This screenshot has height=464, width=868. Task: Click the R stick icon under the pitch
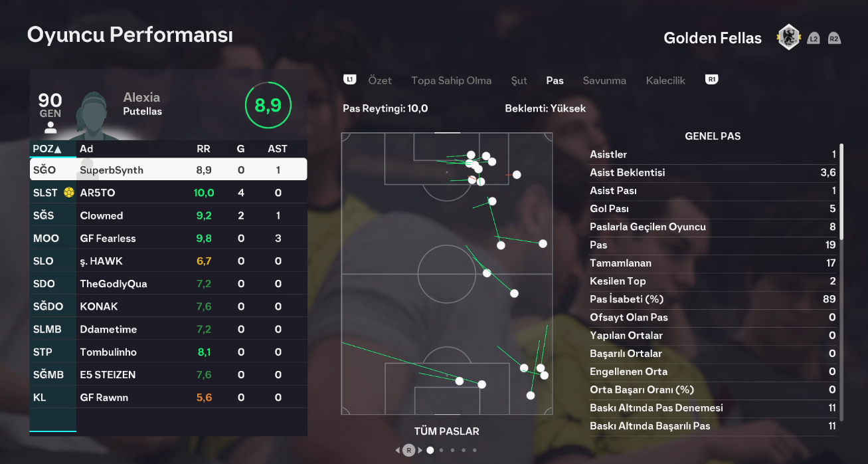408,450
